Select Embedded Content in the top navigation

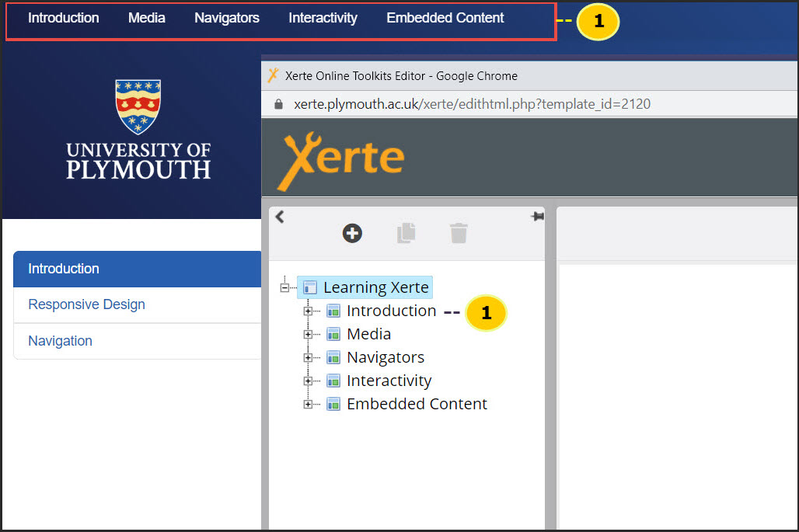[x=445, y=17]
